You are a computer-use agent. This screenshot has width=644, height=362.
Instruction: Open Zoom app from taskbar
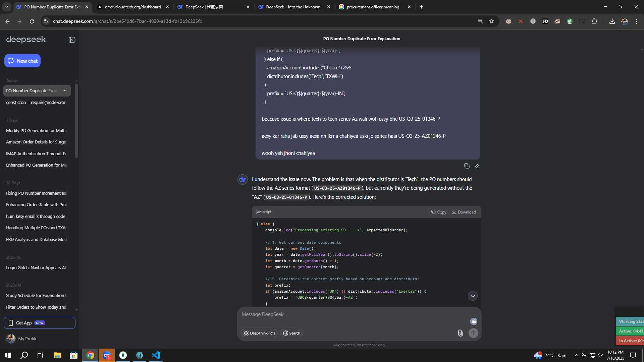coord(107,355)
